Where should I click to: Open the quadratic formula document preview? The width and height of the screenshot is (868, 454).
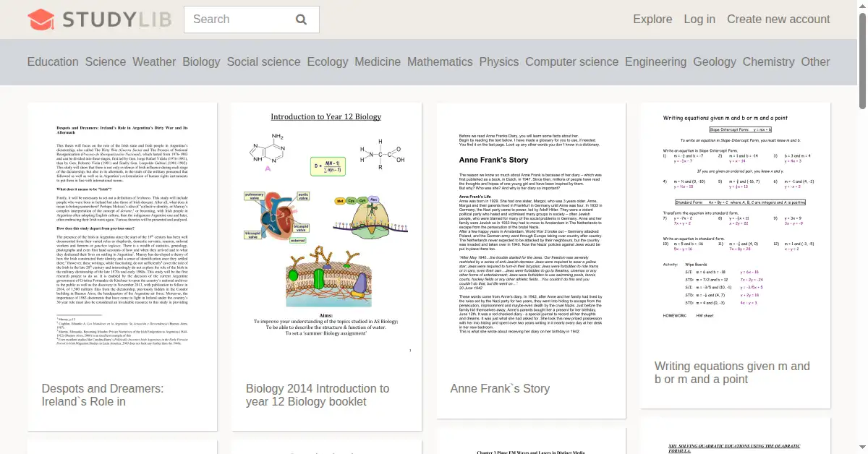coord(735,436)
